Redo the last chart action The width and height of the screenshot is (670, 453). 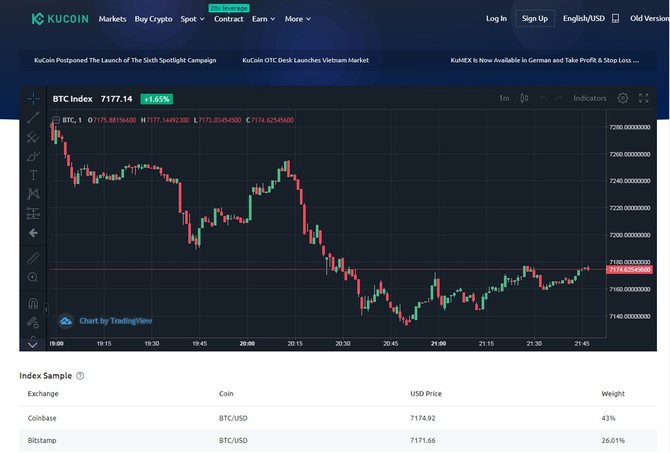click(x=558, y=98)
